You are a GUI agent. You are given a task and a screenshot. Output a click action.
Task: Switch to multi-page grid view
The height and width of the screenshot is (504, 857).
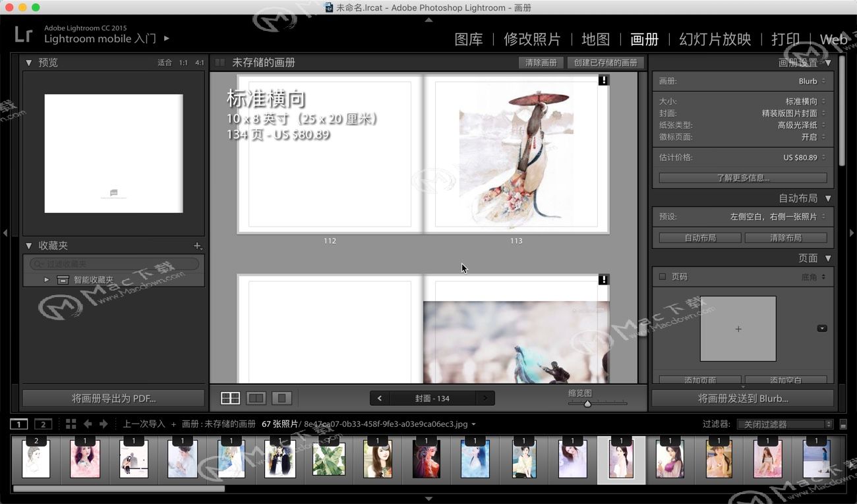230,398
